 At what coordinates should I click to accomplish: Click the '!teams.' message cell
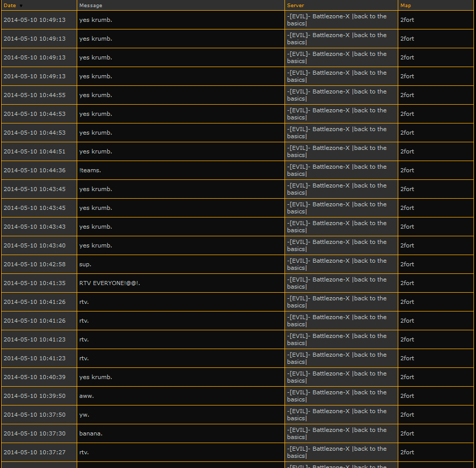90,170
